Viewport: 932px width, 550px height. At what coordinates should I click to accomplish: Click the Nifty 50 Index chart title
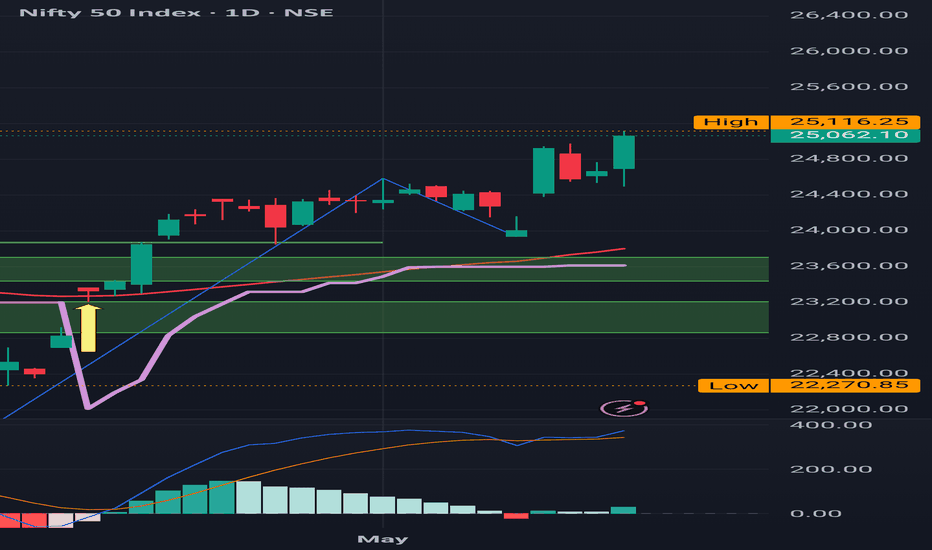pos(176,12)
